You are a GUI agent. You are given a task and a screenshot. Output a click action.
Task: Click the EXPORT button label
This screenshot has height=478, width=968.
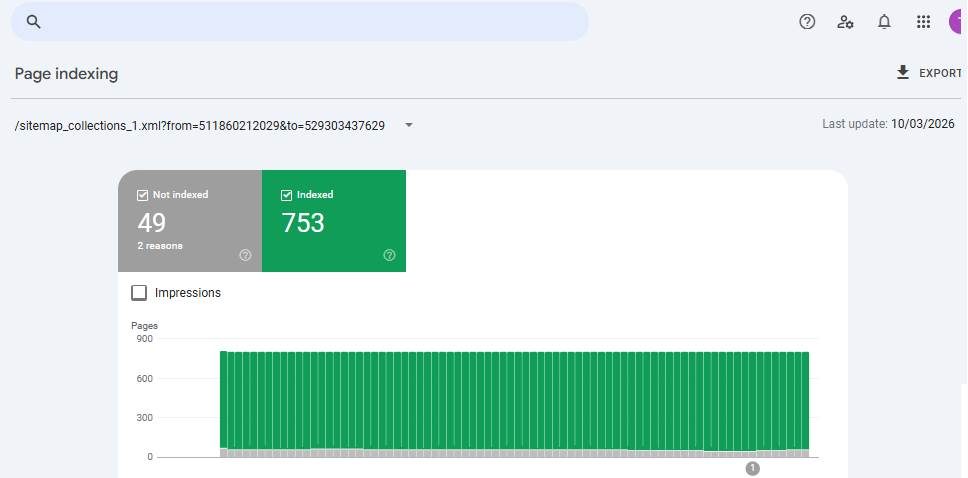[939, 73]
